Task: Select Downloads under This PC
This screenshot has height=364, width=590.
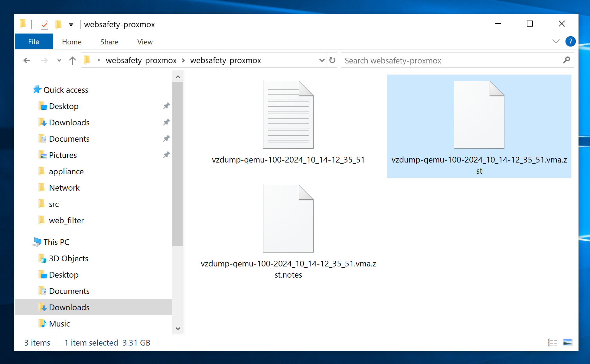Action: 93,307
